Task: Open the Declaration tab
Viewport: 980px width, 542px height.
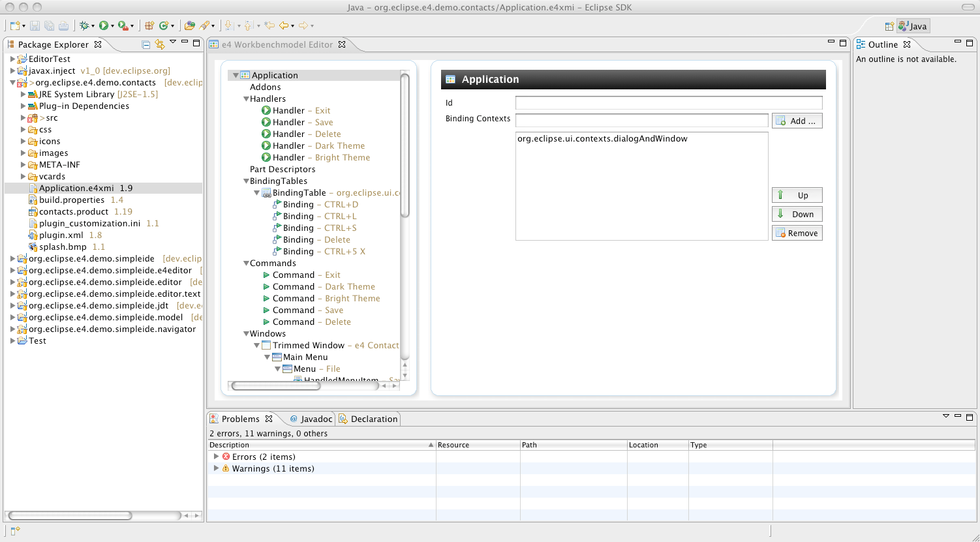Action: tap(368, 419)
